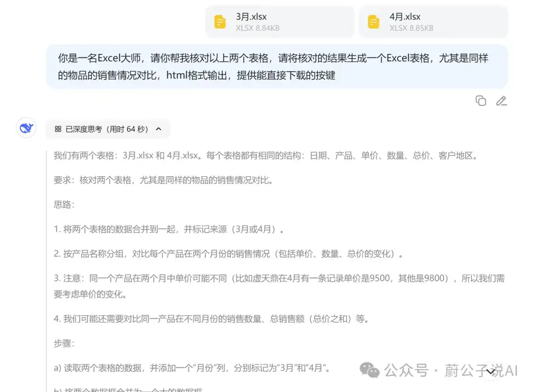This screenshot has height=392, width=535.
Task: Click the yellow file icon of 4月.xlsx
Action: click(x=374, y=22)
